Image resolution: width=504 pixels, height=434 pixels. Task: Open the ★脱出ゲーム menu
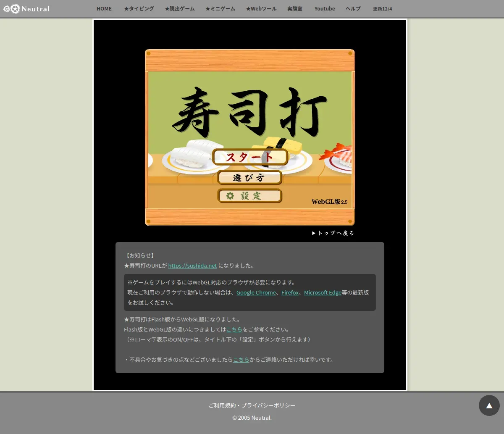(x=179, y=8)
